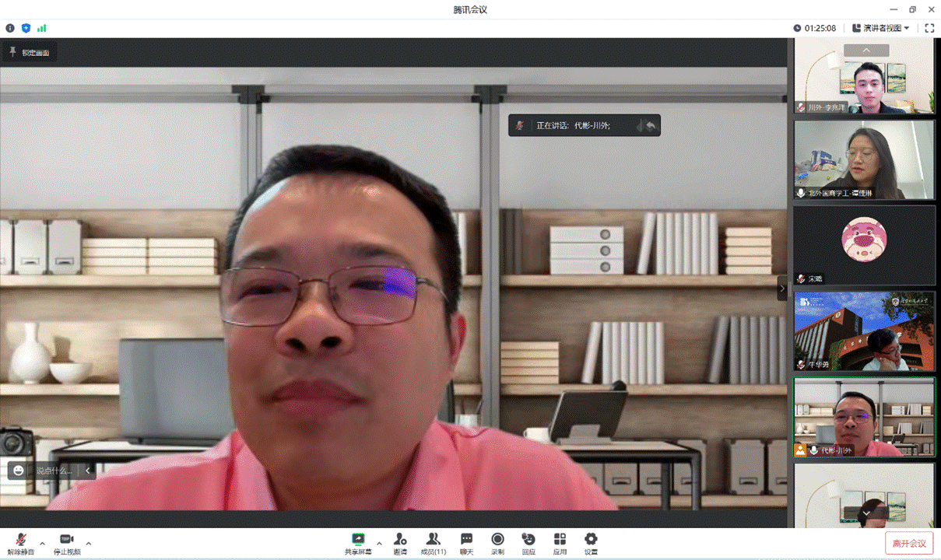Click the mic icon on 北外国商学工 tile
The image size is (941, 560).
coord(801,193)
